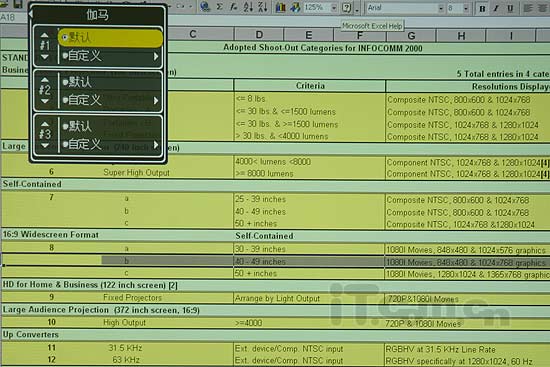Click the AutoSum sigma icon
550x367 pixels.
[220, 7]
